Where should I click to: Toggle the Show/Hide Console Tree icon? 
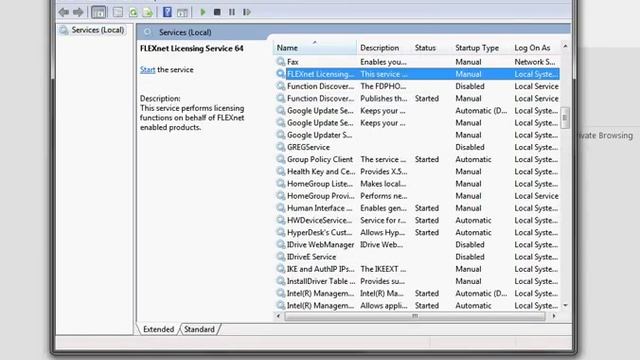98,12
